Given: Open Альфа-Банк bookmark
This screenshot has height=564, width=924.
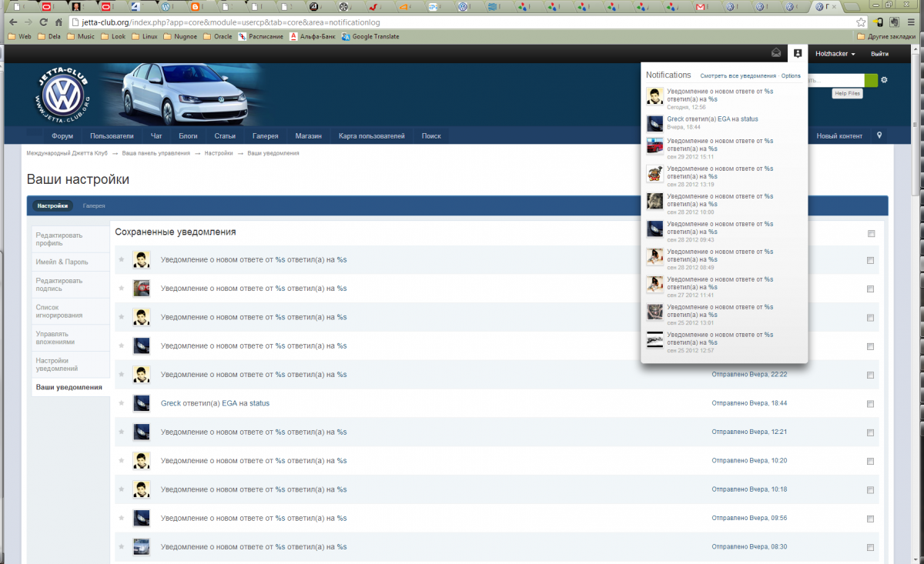Looking at the screenshot, I should coord(313,36).
